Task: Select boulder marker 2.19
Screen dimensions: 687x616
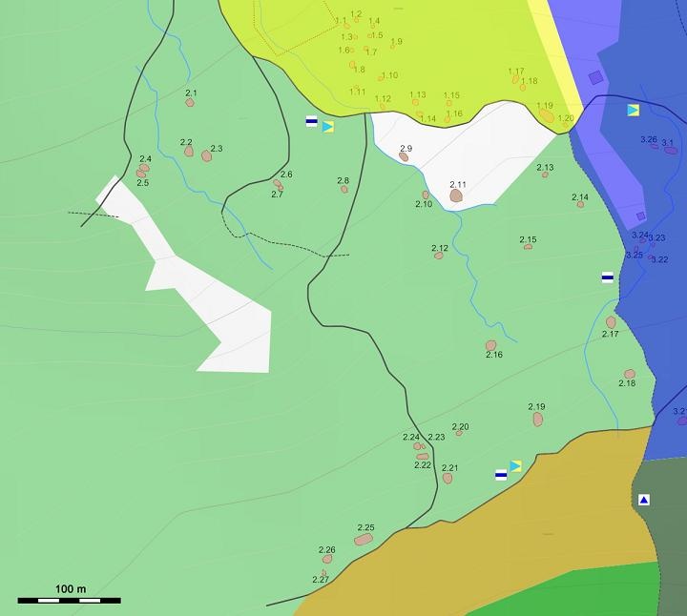Action: click(538, 419)
